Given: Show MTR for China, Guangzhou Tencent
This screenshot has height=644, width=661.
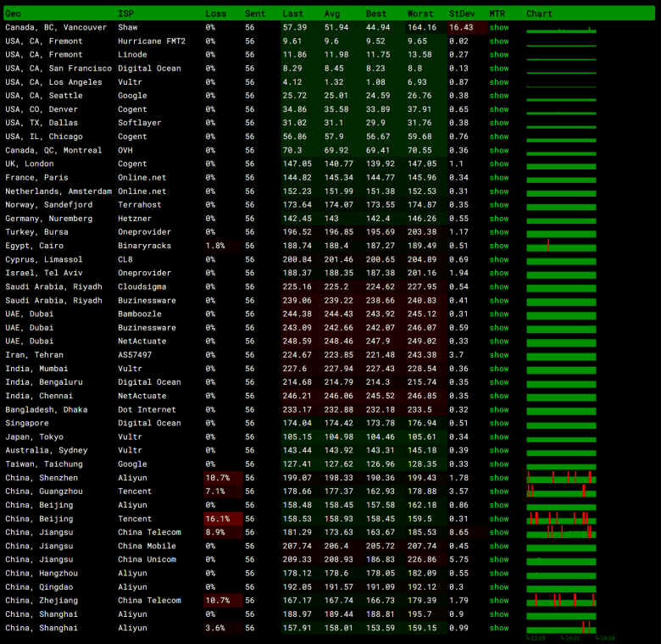Looking at the screenshot, I should point(498,491).
